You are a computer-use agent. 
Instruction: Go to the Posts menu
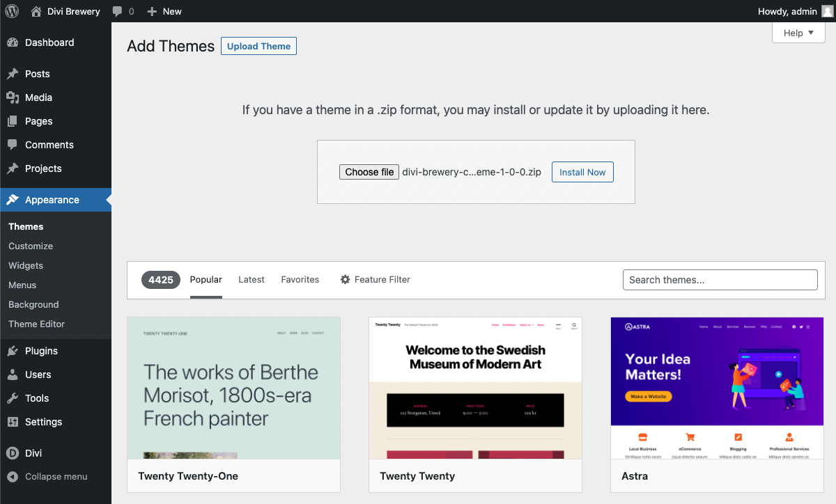click(56, 74)
